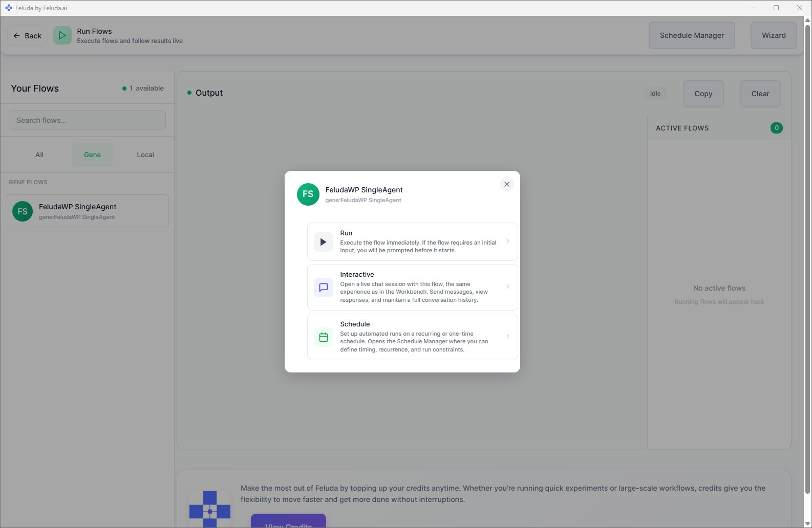
Task: Click the Copy output button
Action: [703, 94]
